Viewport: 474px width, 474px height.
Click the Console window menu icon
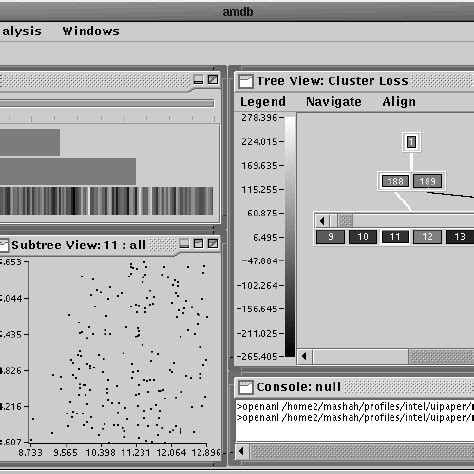[x=246, y=387]
